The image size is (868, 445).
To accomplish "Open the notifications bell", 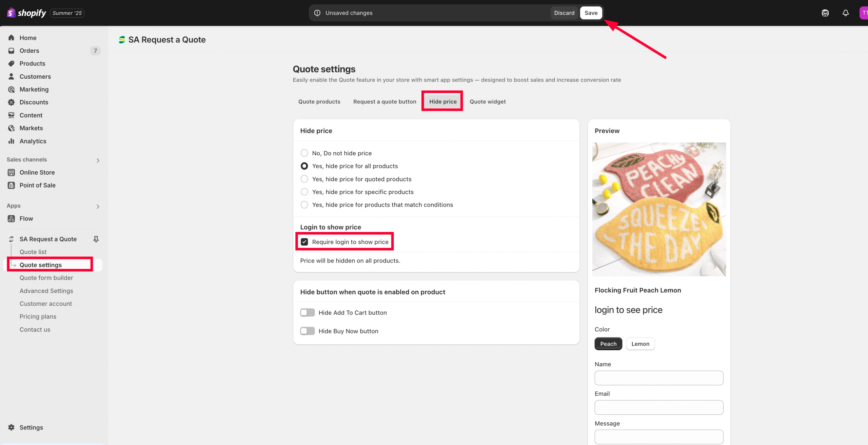I will [x=846, y=13].
